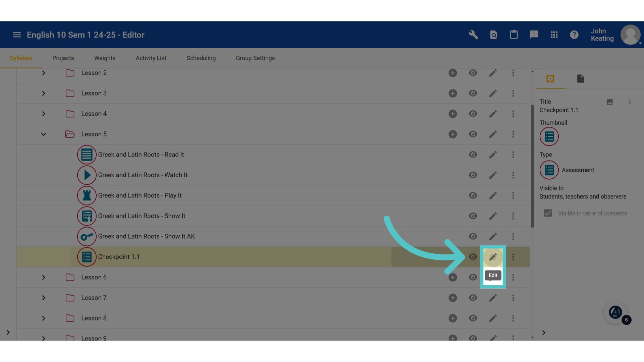Viewport: 644px width, 362px height.
Task: Open John Keating user profile avatar
Action: 631,35
